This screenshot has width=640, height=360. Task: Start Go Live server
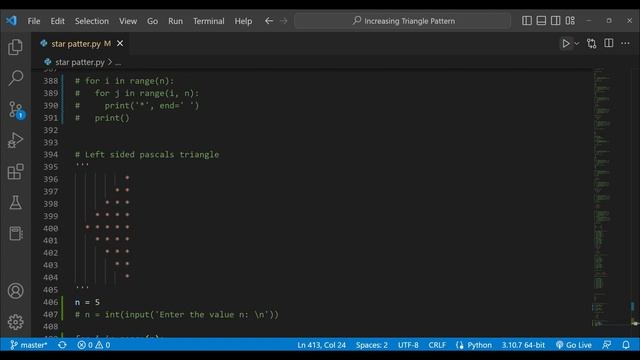(573, 345)
